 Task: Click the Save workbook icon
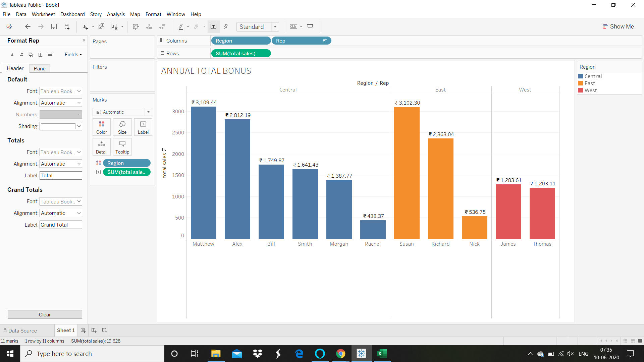click(x=54, y=26)
